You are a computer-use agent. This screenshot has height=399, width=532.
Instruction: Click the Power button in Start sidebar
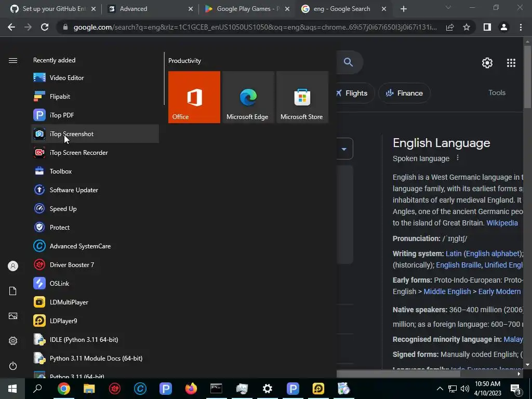point(13,366)
